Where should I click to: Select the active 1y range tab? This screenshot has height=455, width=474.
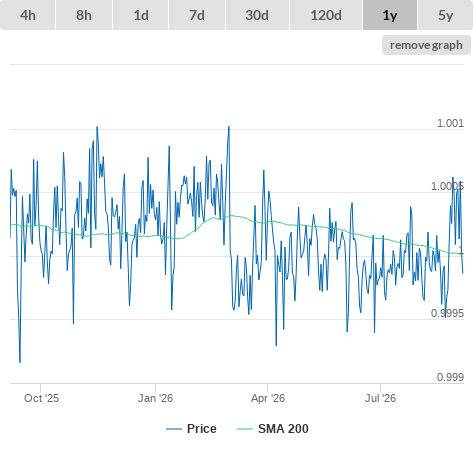[390, 15]
